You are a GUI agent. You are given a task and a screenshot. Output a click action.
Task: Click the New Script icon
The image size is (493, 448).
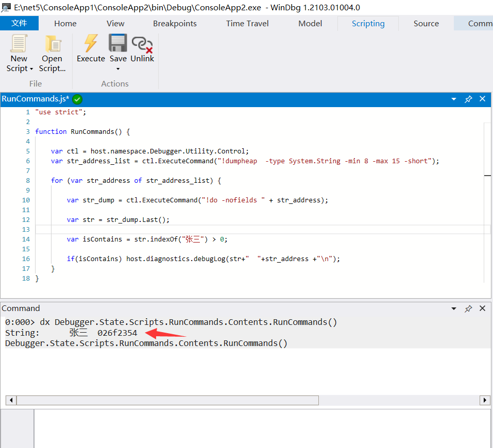point(19,44)
